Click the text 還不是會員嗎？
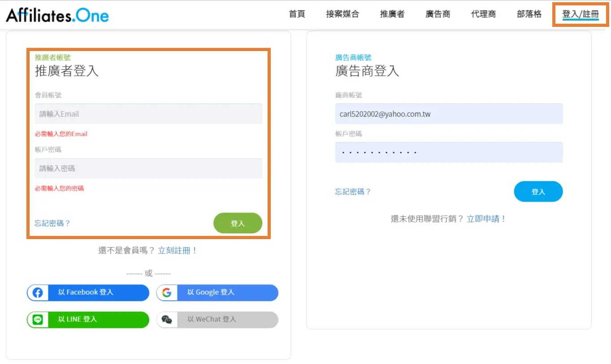This screenshot has width=611, height=364. click(x=127, y=250)
